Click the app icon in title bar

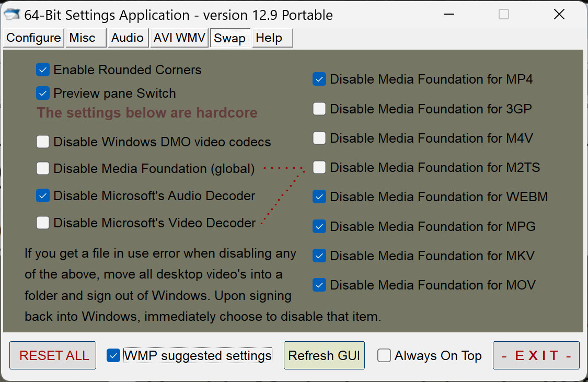pos(11,15)
